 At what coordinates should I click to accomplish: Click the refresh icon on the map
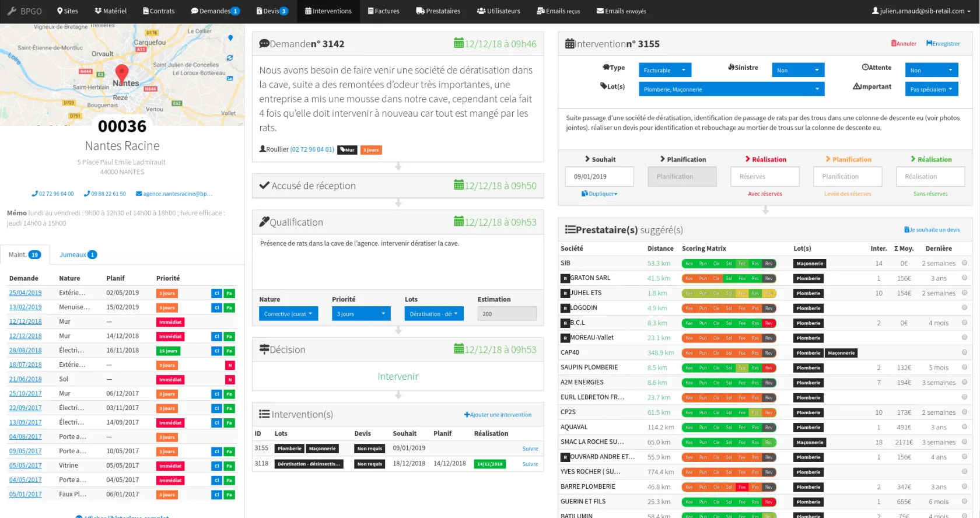(x=230, y=58)
